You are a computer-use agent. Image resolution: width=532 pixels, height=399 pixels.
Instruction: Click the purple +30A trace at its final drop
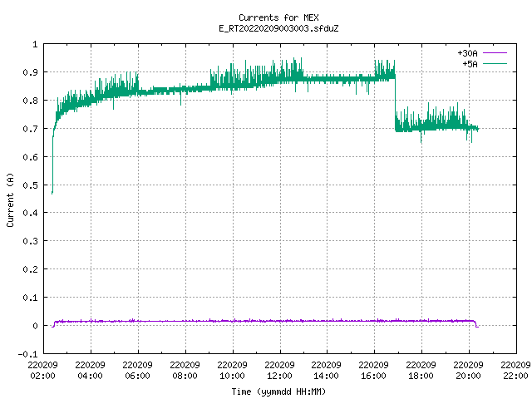pos(476,324)
